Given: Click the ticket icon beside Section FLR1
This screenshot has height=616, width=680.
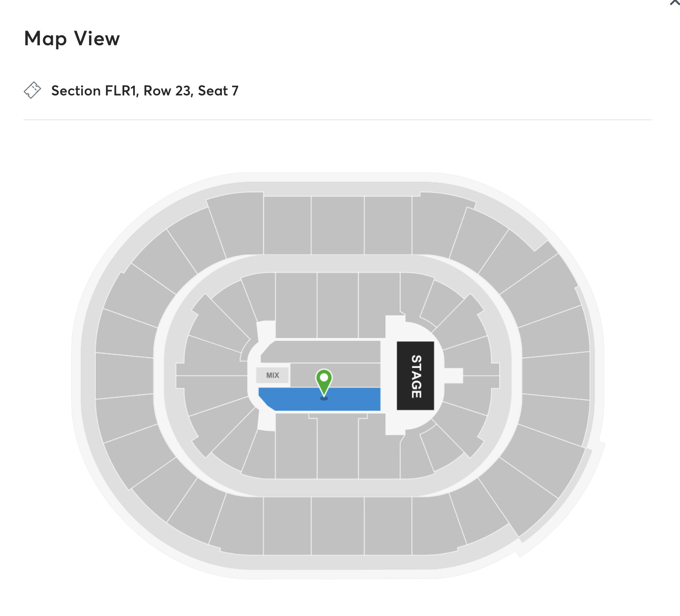Looking at the screenshot, I should click(32, 90).
